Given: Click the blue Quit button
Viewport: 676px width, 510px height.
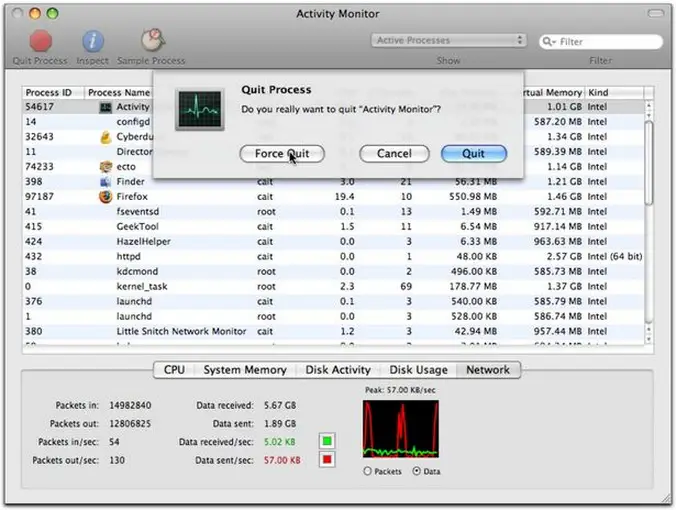Looking at the screenshot, I should click(x=473, y=154).
